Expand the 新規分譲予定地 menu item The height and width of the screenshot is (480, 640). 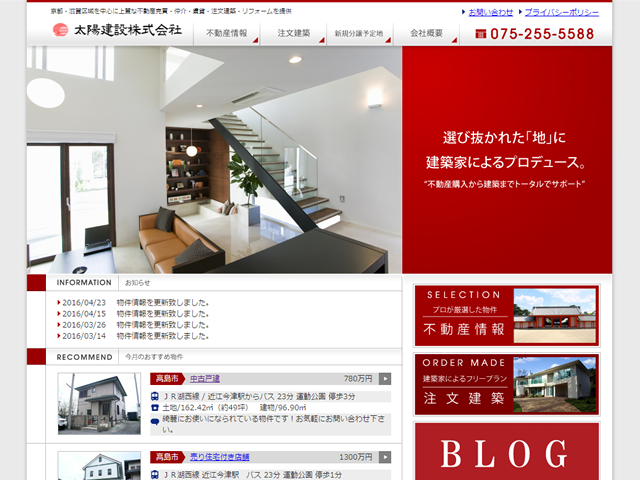pyautogui.click(x=360, y=33)
